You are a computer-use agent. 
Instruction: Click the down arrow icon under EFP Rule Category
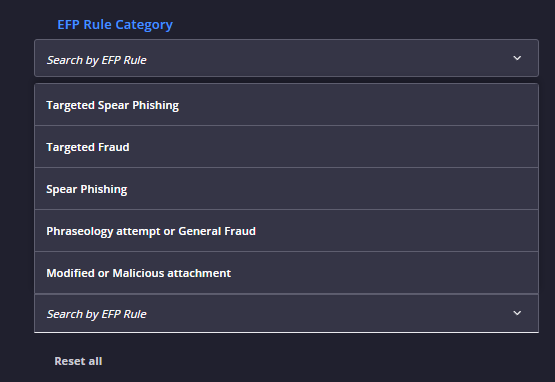coord(517,58)
